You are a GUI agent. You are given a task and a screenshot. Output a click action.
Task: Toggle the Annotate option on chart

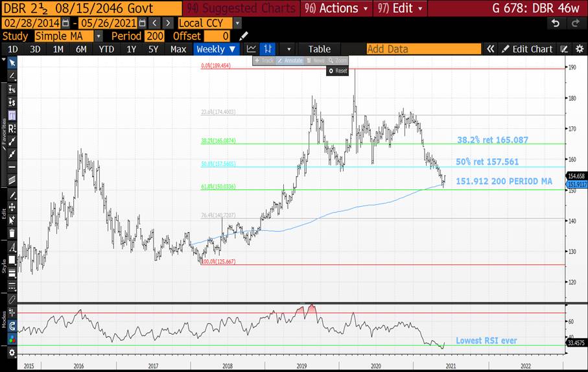(289, 60)
